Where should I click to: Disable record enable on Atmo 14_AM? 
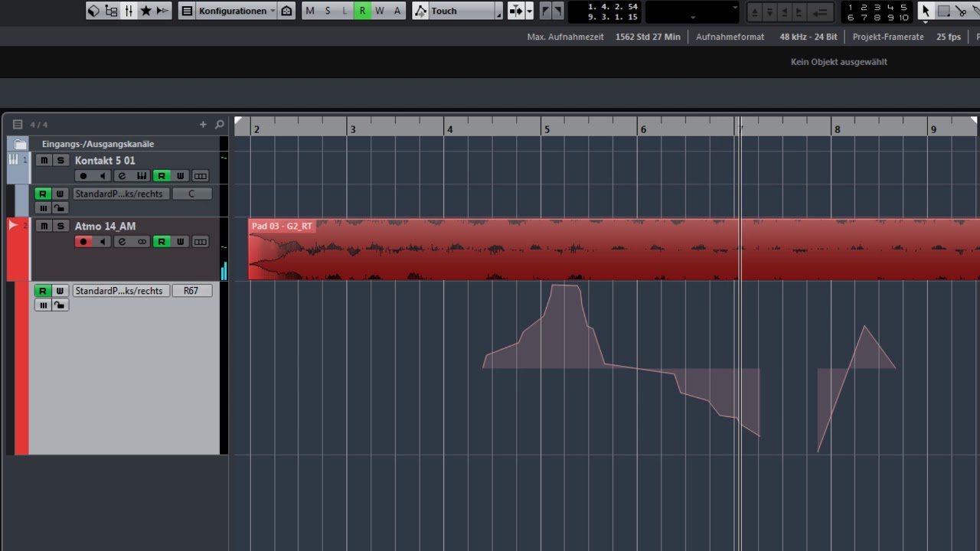click(84, 242)
